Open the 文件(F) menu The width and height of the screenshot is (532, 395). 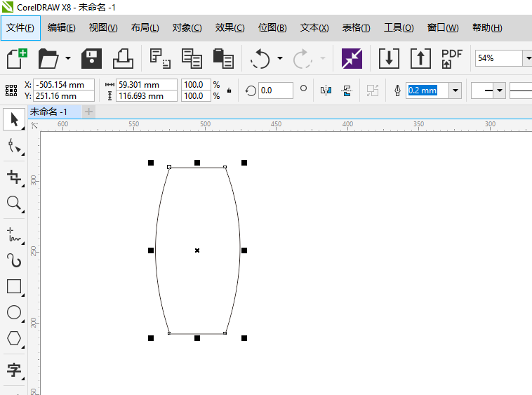(x=20, y=28)
